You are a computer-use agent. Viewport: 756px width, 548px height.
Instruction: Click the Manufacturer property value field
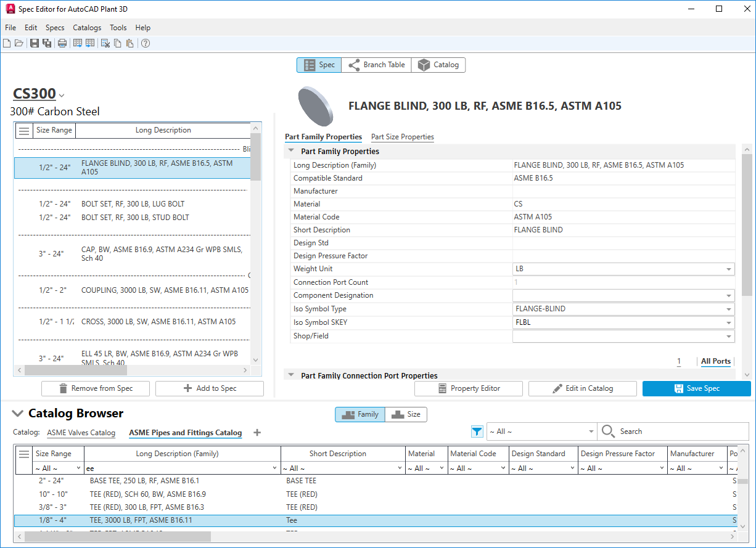pyautogui.click(x=623, y=191)
